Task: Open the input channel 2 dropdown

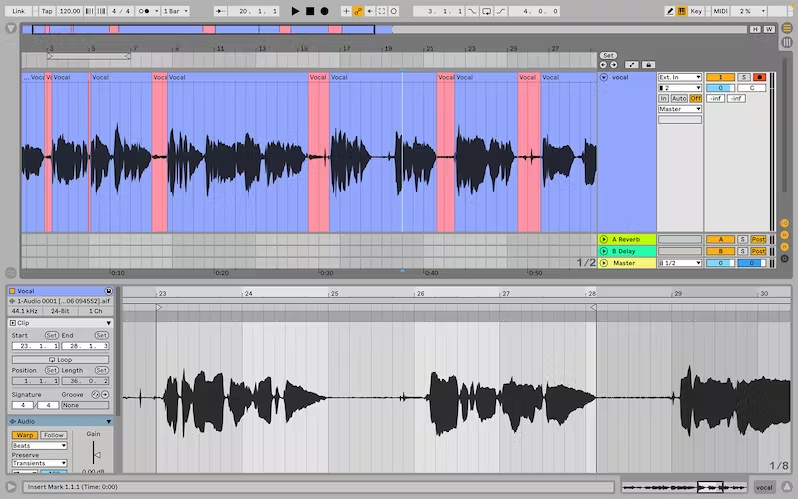Action: tap(680, 88)
